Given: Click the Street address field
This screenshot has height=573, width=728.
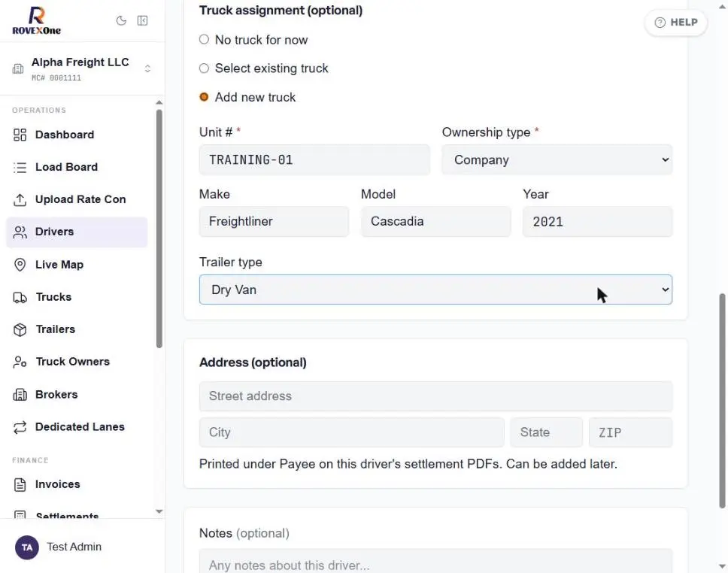Looking at the screenshot, I should tap(435, 396).
